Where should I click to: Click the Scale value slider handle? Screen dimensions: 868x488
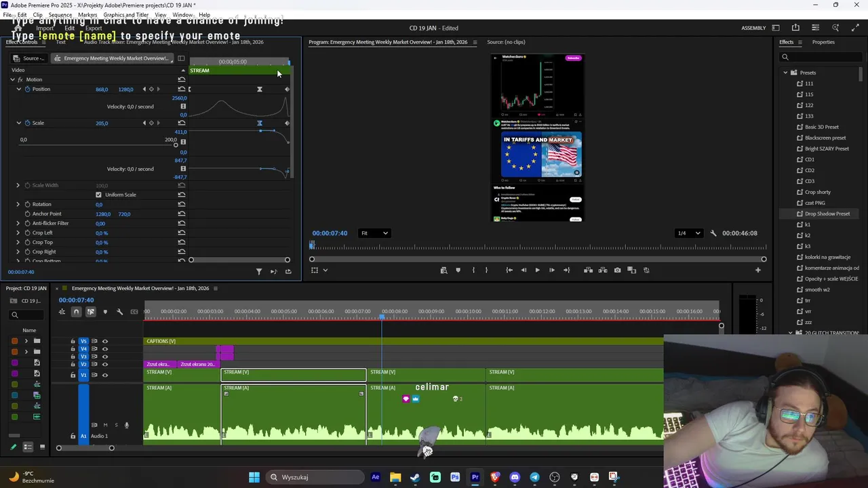(176, 145)
